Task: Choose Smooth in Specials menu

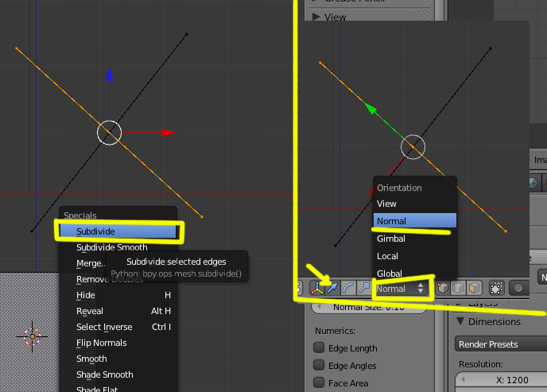Action: tap(118, 359)
